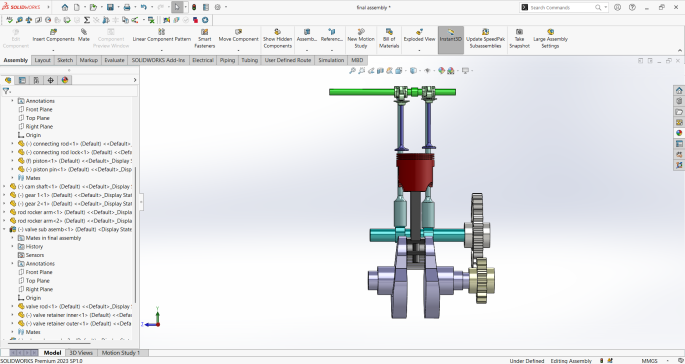
Task: Click Bill of Materials icon
Action: pyautogui.click(x=389, y=32)
